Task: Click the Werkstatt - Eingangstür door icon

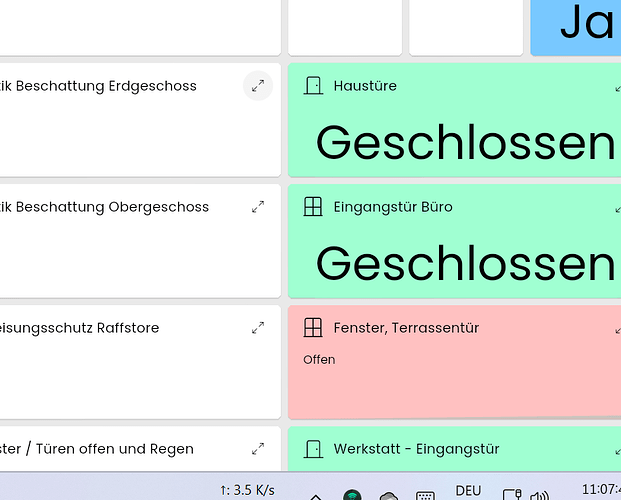Action: (313, 449)
